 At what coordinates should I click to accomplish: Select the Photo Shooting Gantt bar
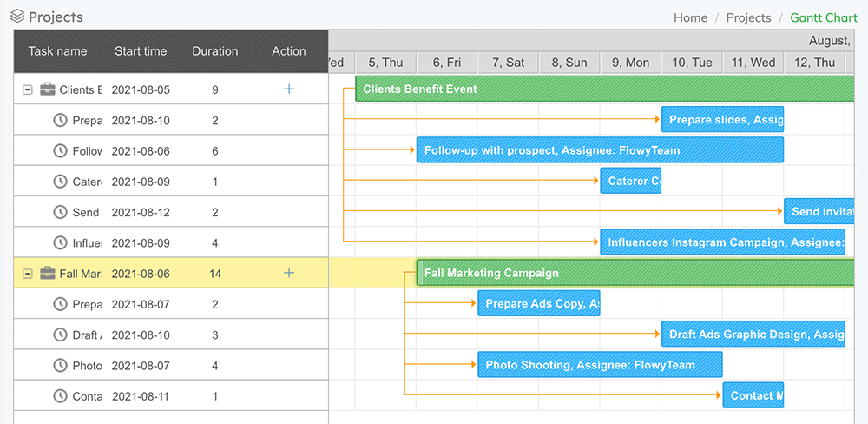click(x=600, y=365)
